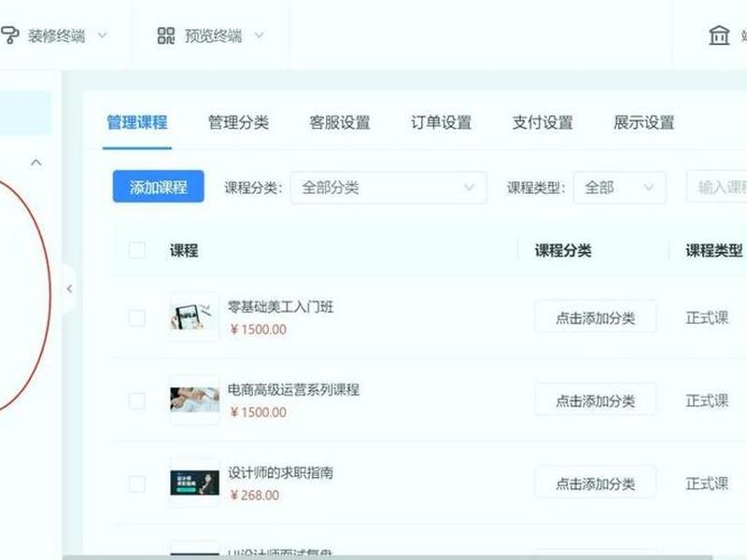Click 点击添加分类 for 电商高级运营系列课程
Viewport: 747px width, 560px height.
click(596, 400)
